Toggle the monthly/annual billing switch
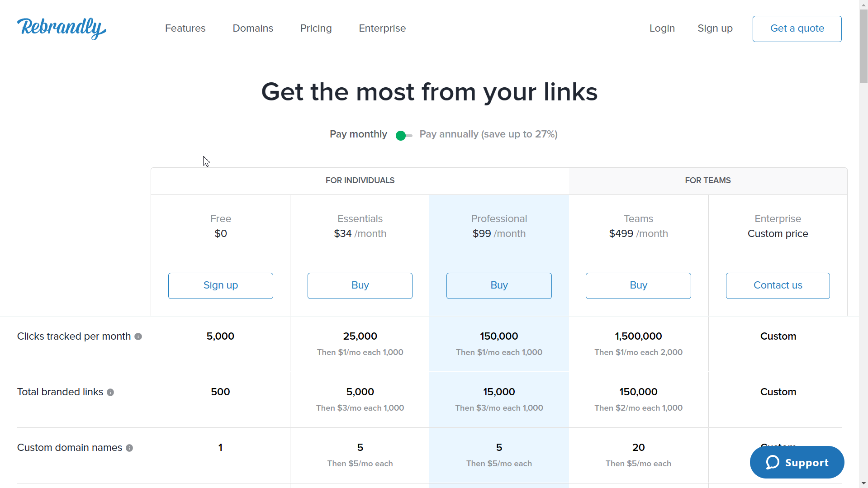 click(x=403, y=135)
